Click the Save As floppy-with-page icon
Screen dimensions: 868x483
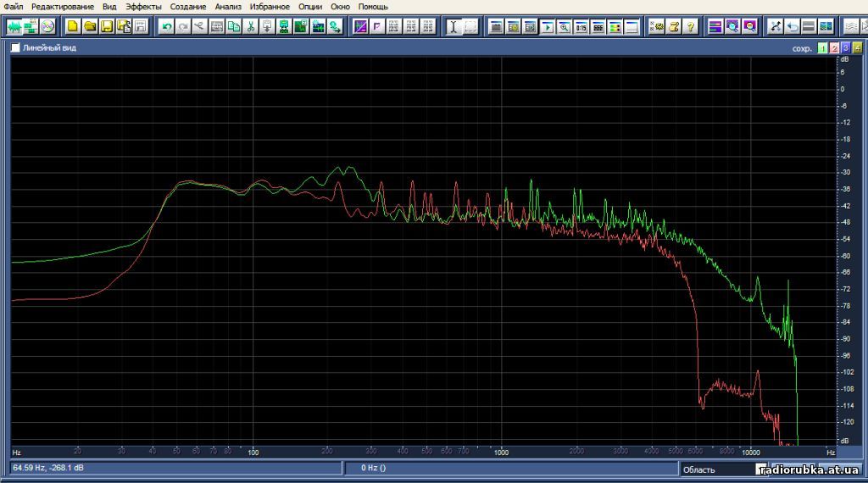tap(124, 26)
